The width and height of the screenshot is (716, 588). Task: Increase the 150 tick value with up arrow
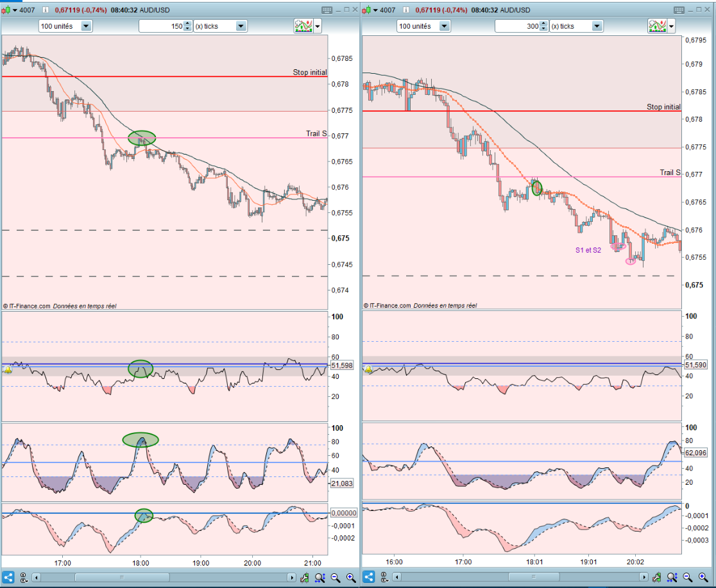pyautogui.click(x=187, y=23)
